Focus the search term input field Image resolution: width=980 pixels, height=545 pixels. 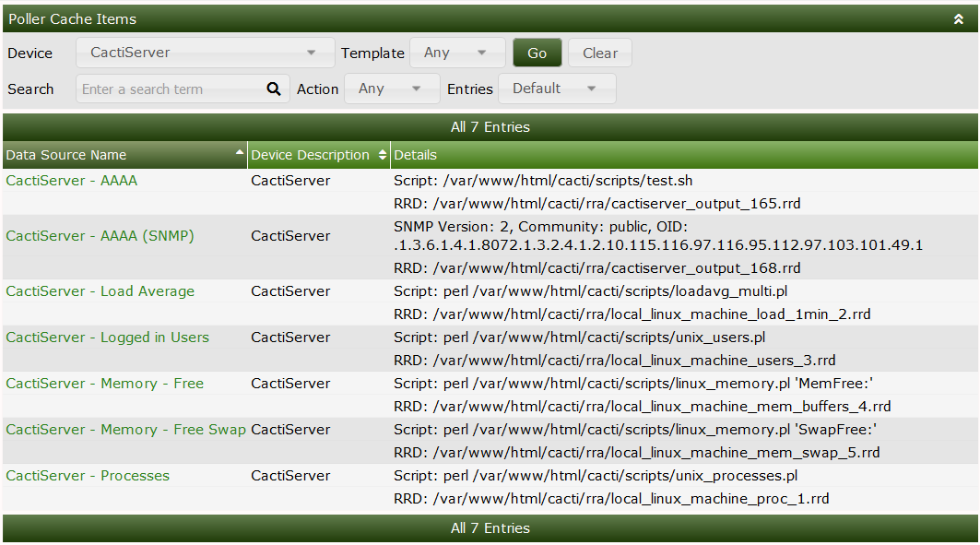[x=171, y=89]
